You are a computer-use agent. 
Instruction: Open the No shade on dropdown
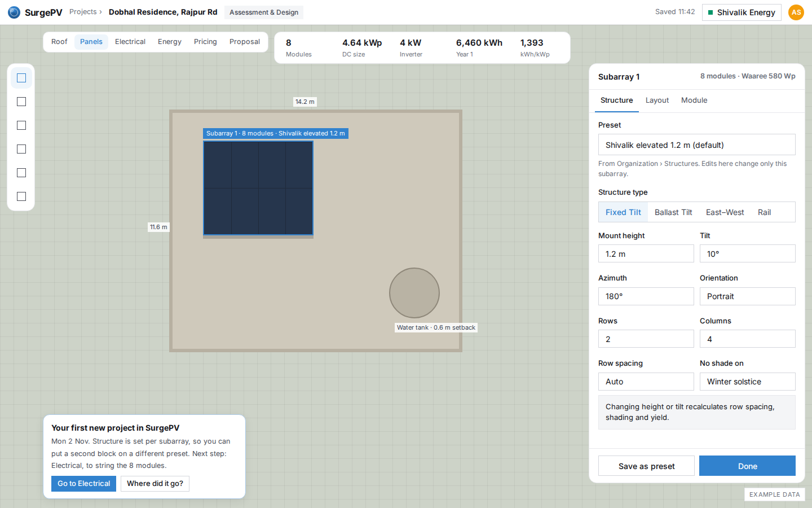[x=747, y=382]
